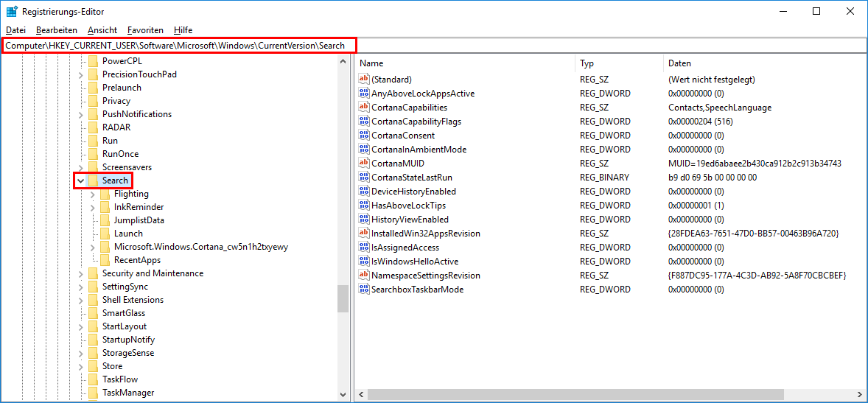The image size is (868, 403).
Task: Select the Screensavers key label
Action: coord(127,167)
